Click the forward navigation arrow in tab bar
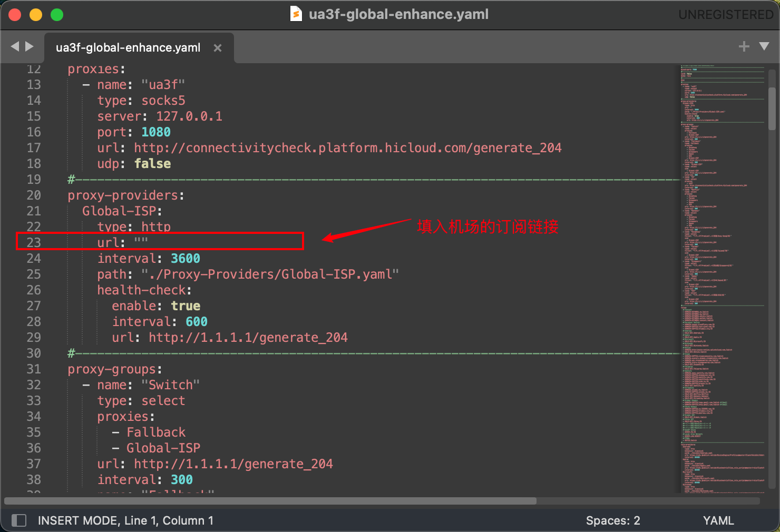This screenshot has height=532, width=780. pos(30,47)
